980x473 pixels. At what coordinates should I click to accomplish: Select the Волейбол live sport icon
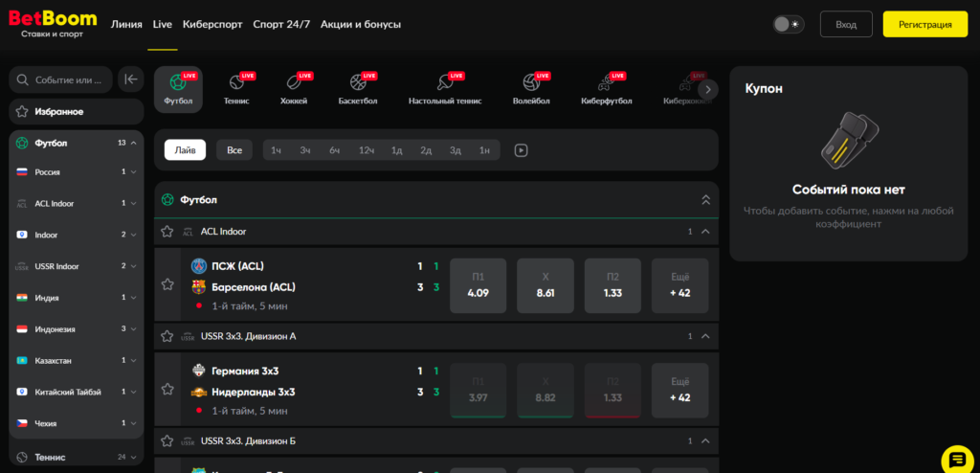click(531, 89)
